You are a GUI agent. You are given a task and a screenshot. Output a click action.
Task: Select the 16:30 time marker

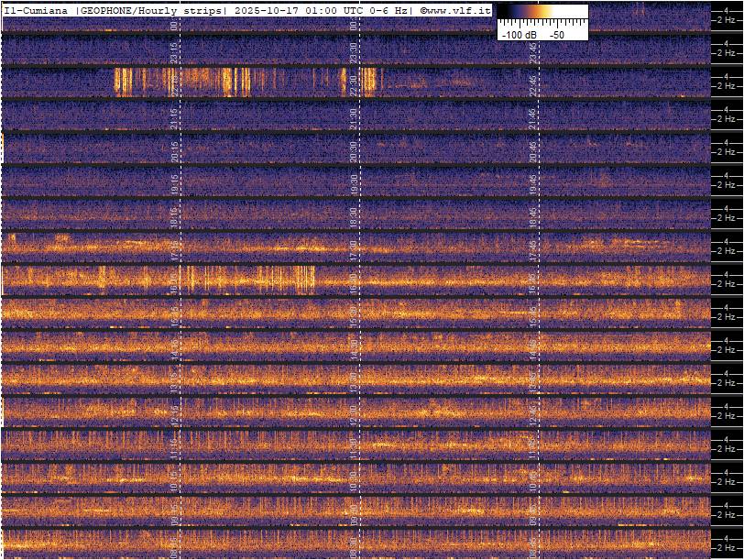(354, 283)
